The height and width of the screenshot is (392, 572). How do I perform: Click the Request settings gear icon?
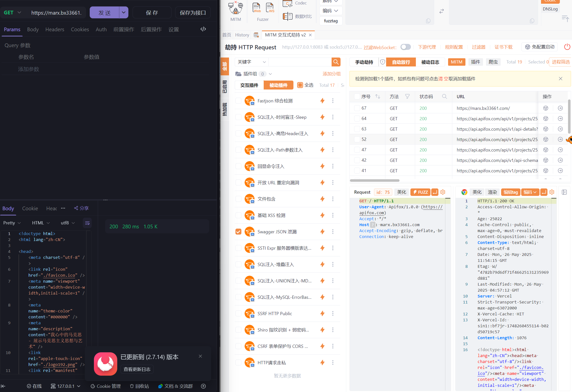(443, 192)
